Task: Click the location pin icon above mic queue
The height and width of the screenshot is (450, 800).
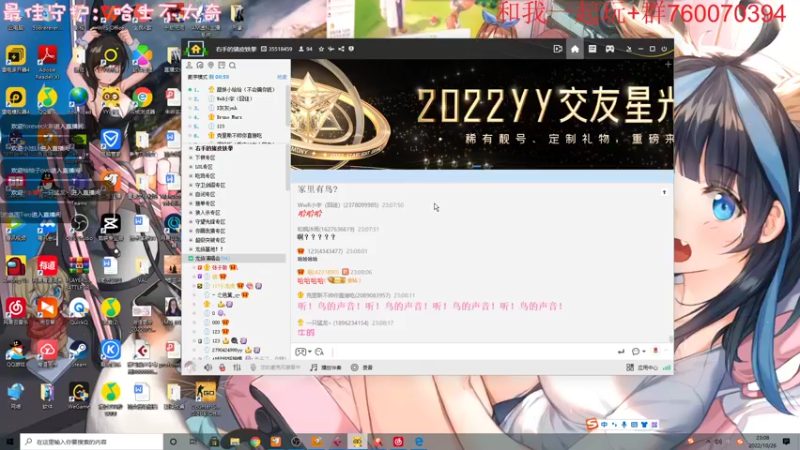Action: click(211, 65)
